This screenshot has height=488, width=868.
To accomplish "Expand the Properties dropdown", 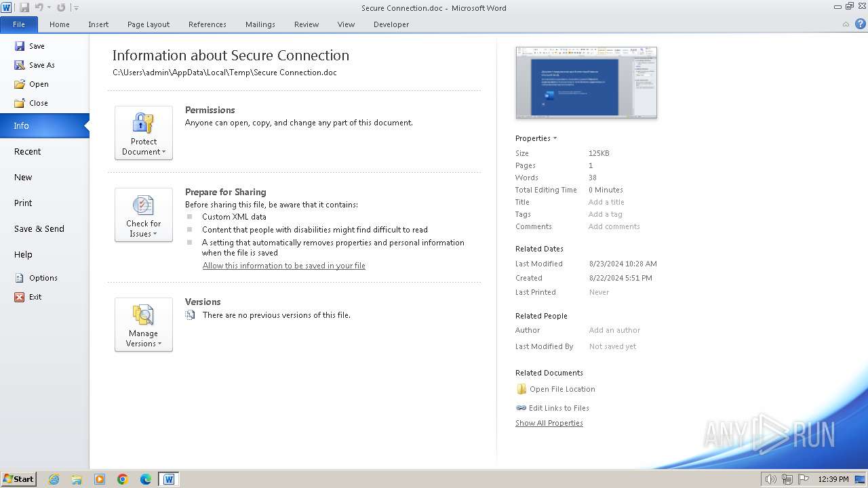I will (536, 138).
